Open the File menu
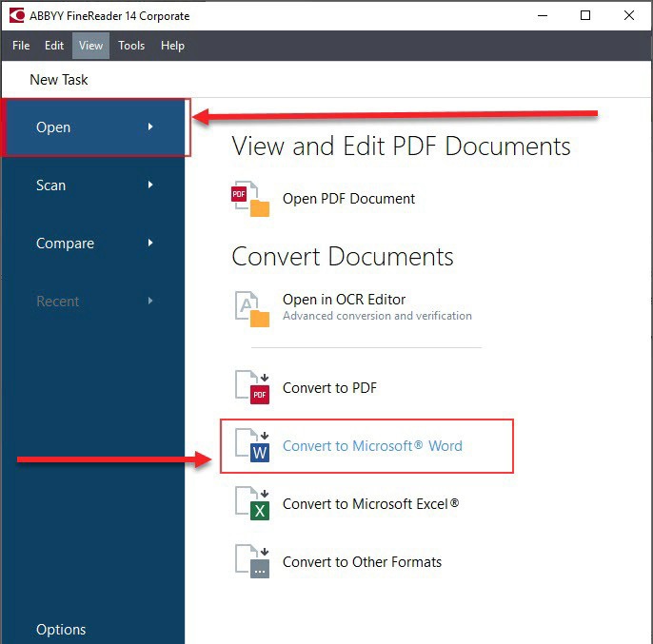This screenshot has width=653, height=644. [x=21, y=46]
